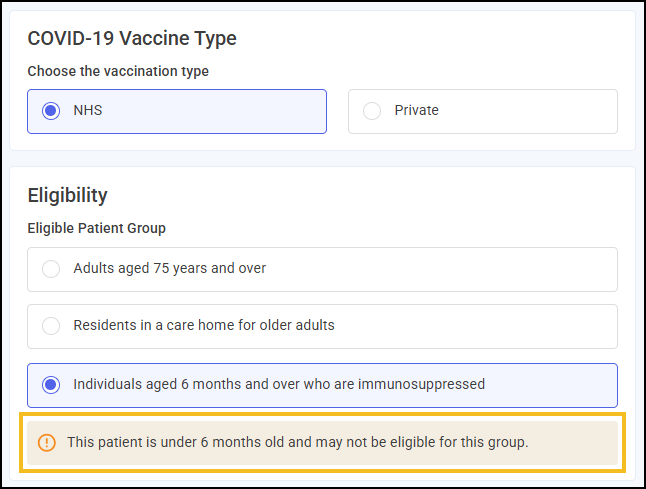Click the 'COVID-19 Vaccine Type' heading
This screenshot has height=489, width=646.
[x=131, y=39]
